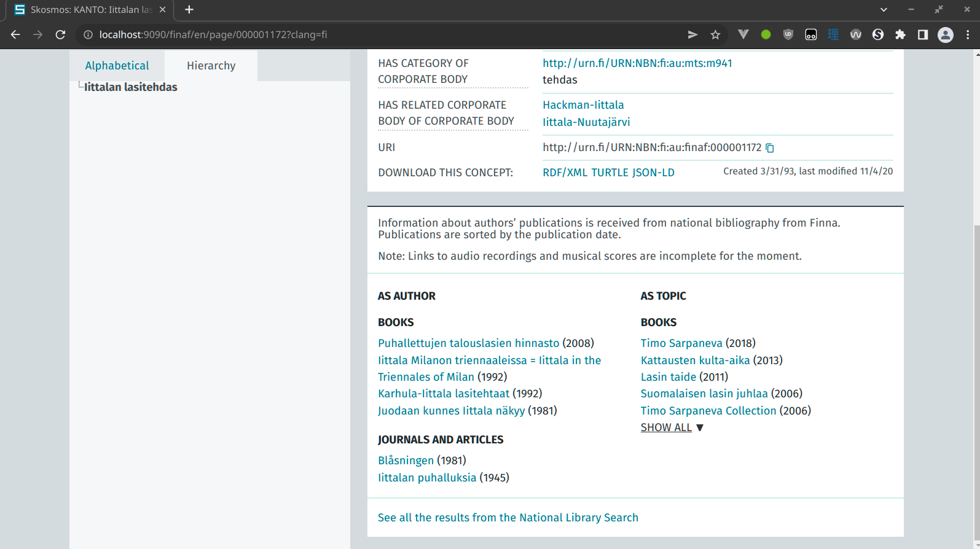Screen dimensions: 980x549
Task: Open Iittala Milanon triennaaleissa book link
Action: click(489, 368)
